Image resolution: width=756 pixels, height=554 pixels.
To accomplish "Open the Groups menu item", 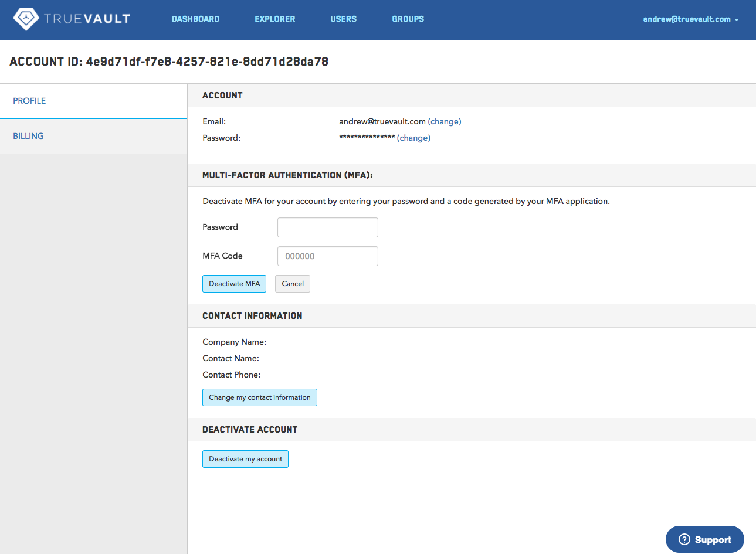I will [408, 19].
